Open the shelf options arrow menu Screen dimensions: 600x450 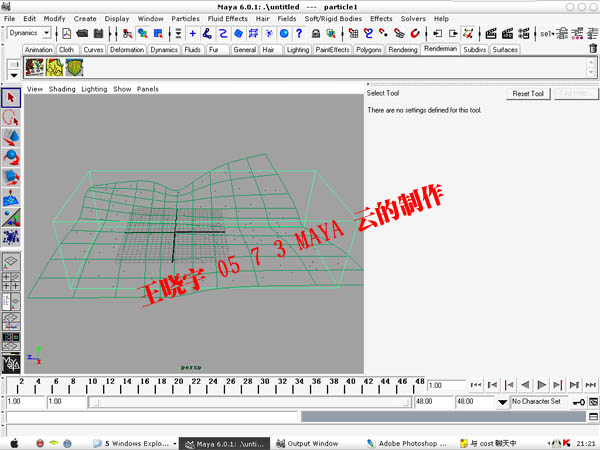[14, 75]
